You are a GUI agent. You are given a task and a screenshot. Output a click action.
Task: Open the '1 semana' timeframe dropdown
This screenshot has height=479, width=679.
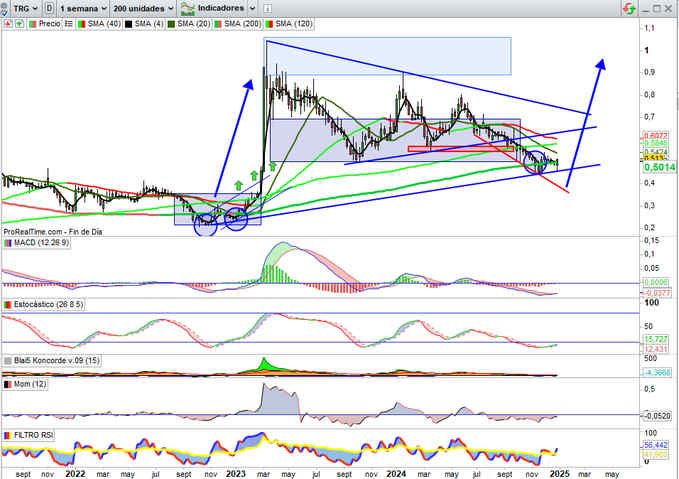click(83, 8)
